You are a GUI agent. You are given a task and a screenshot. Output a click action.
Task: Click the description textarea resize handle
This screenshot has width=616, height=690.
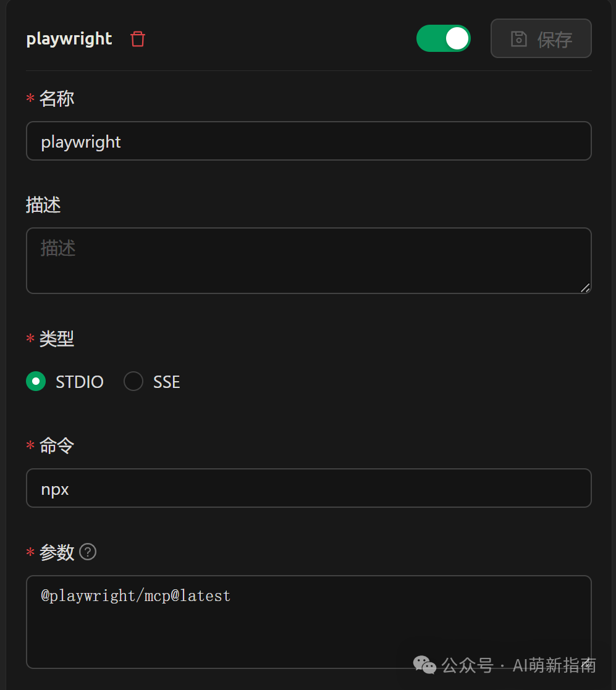click(x=585, y=287)
